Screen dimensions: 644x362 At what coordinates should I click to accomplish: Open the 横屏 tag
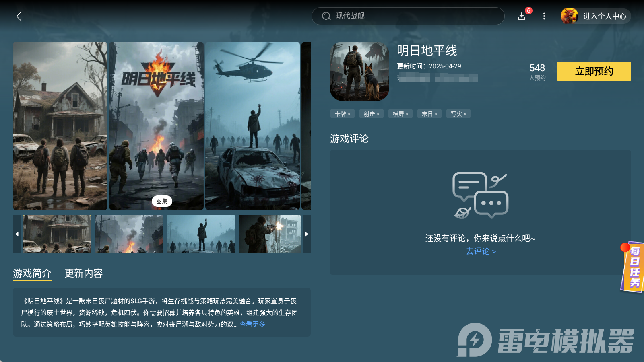(x=400, y=114)
